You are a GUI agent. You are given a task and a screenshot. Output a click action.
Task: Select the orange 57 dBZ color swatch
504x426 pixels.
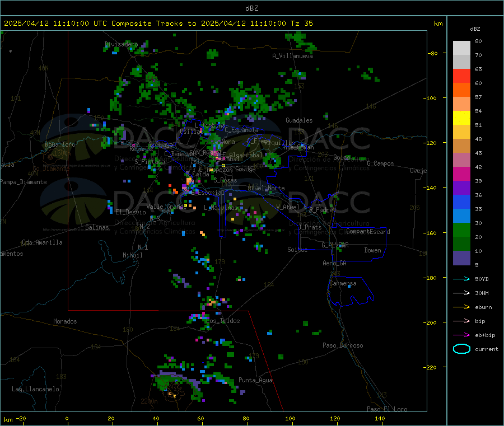click(461, 90)
